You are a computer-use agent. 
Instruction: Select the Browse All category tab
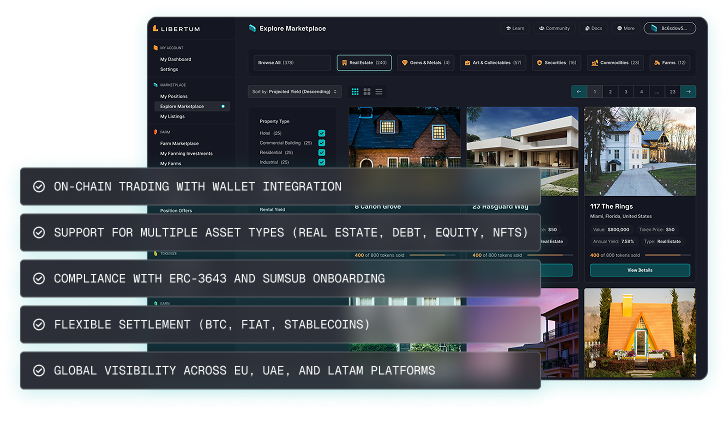292,63
